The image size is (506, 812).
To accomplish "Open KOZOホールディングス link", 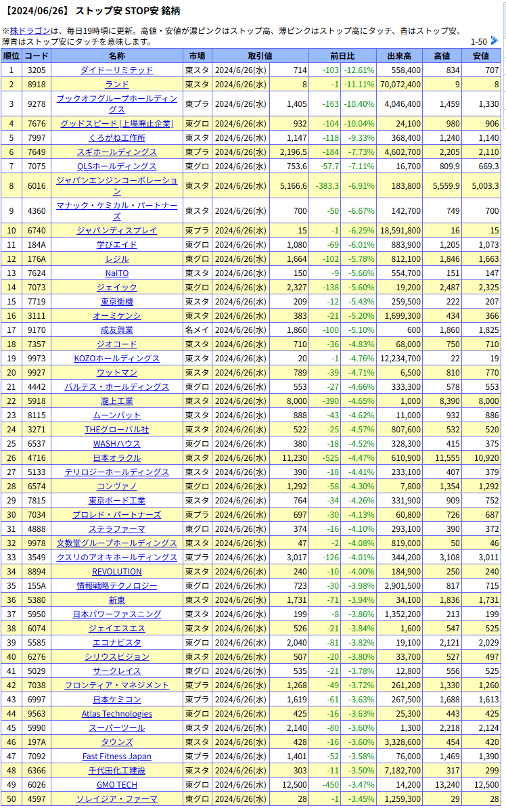I will [x=116, y=358].
